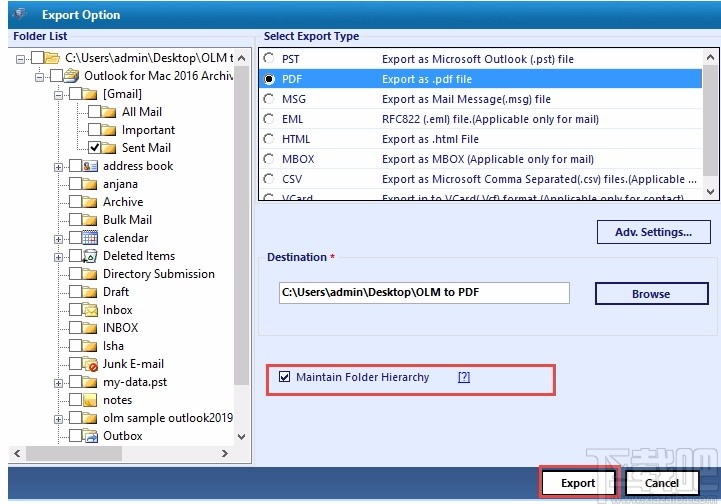Select the INBOX folder row
721x504 pixels.
120,328
